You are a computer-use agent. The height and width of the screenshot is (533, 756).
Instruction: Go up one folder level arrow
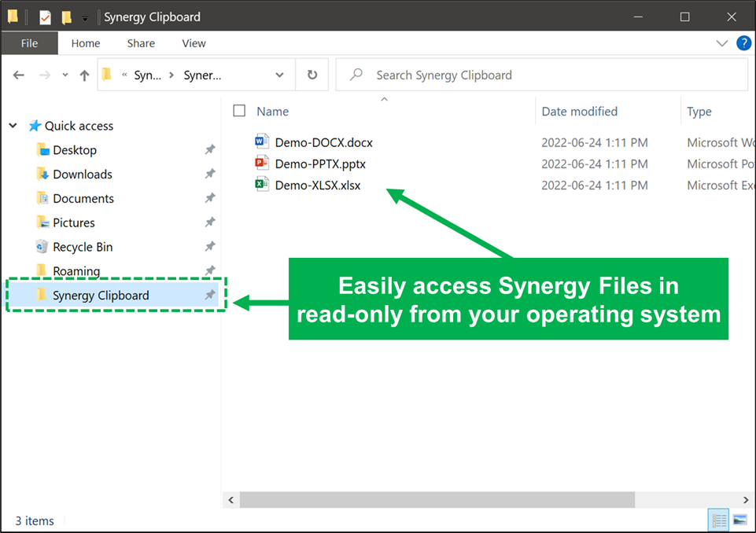pyautogui.click(x=84, y=75)
